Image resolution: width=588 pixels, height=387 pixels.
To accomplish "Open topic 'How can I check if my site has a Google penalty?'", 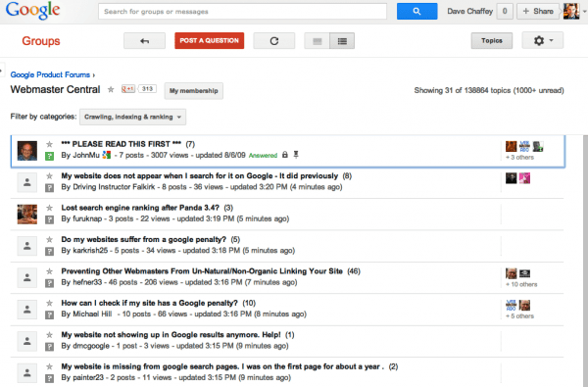I will pyautogui.click(x=149, y=303).
